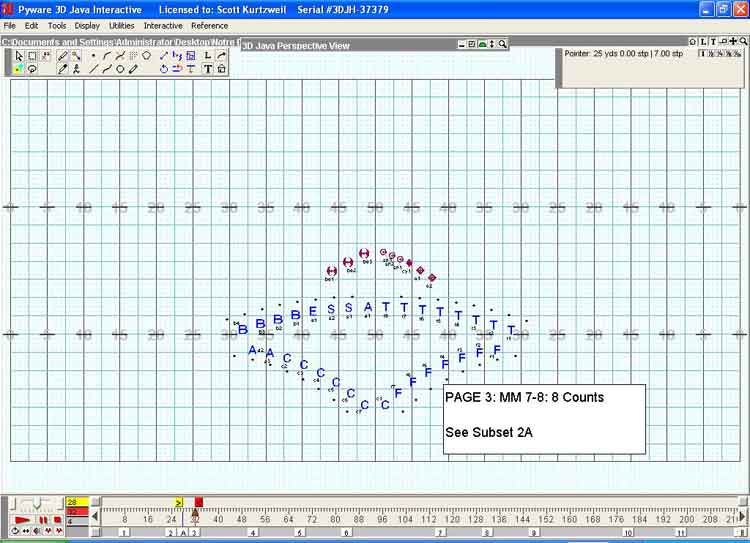Click the straight line drawing tool
This screenshot has height=543, width=750.
coord(94,69)
